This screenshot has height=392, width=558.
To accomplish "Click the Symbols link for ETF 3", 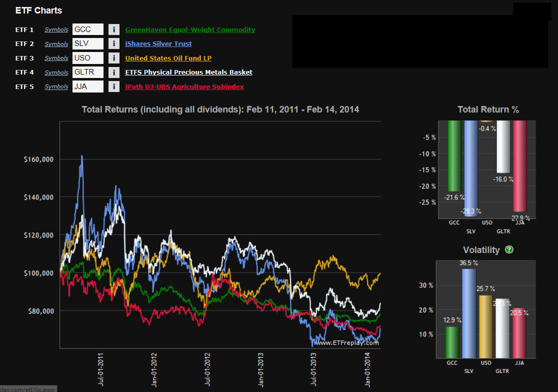I will 56,58.
